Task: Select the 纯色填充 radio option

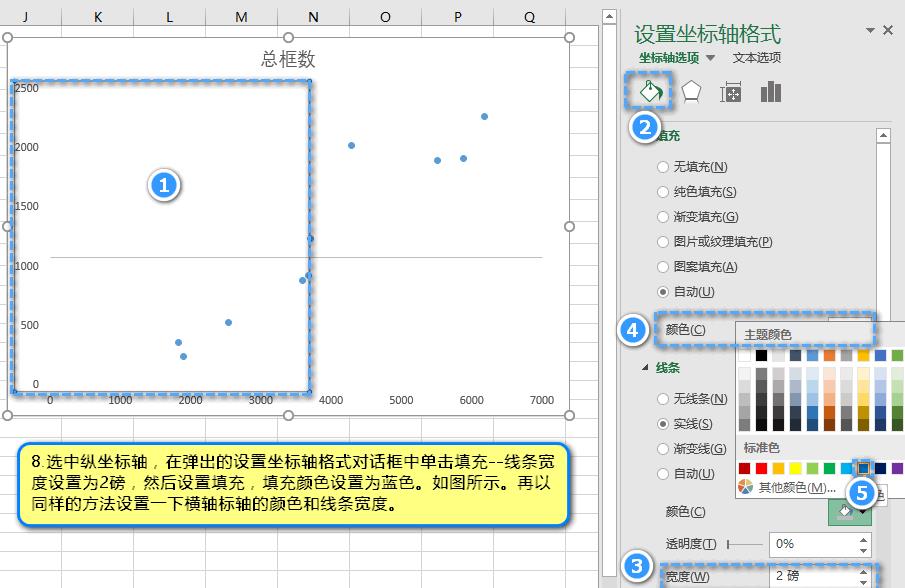Action: (x=663, y=192)
